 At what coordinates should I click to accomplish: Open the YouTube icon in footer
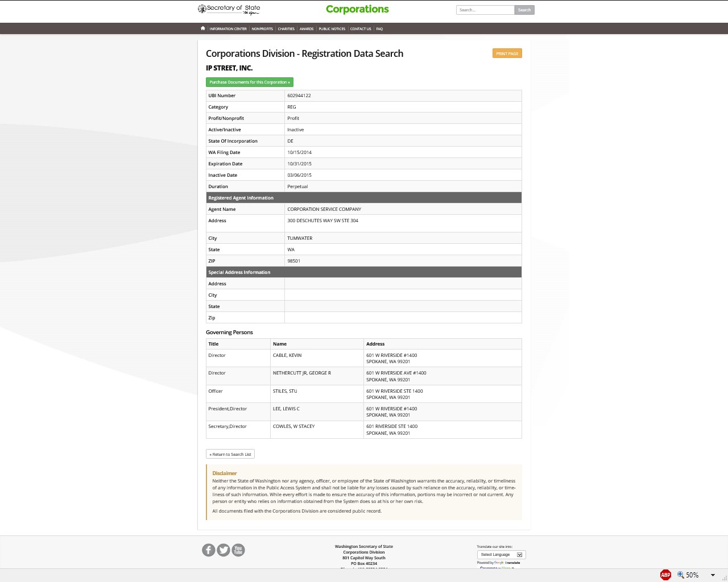coord(238,550)
